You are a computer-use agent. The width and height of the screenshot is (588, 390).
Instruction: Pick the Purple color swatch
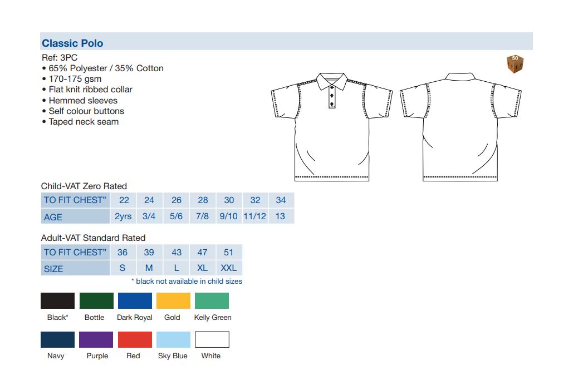click(x=96, y=340)
